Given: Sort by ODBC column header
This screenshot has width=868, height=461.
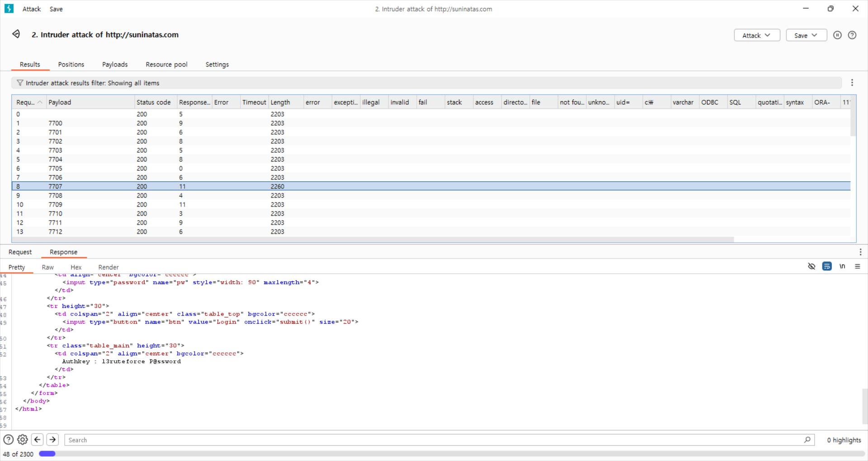Looking at the screenshot, I should [x=713, y=102].
